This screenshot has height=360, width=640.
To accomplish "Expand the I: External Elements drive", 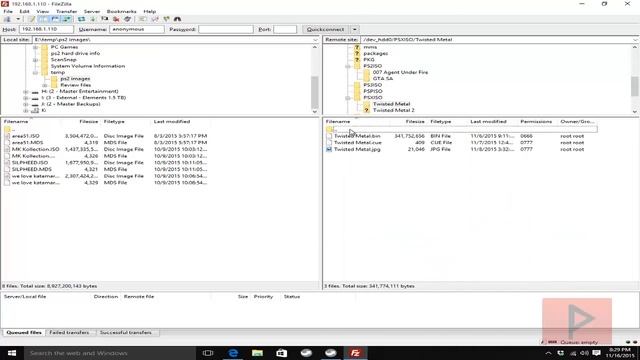I will 26,98.
